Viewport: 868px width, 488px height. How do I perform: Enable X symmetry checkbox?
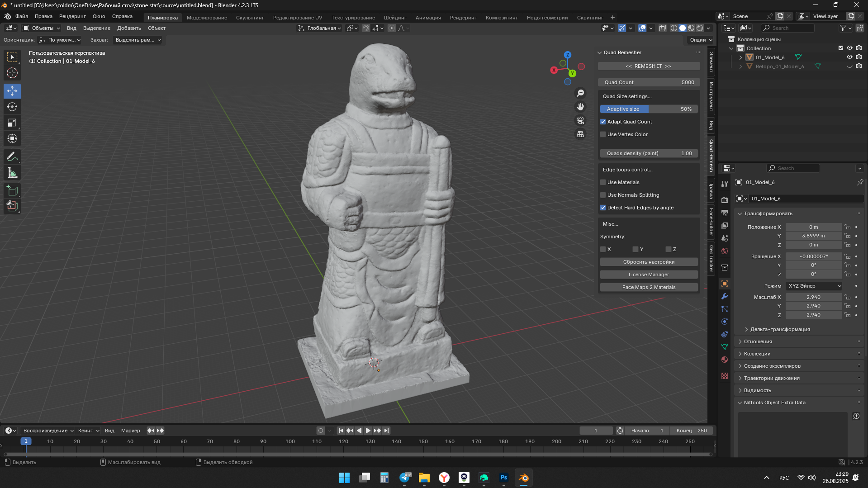pyautogui.click(x=603, y=249)
